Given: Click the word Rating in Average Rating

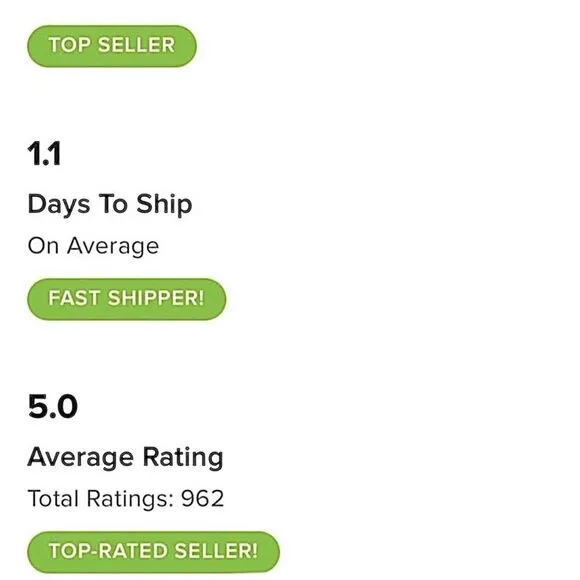Looking at the screenshot, I should coord(183,458).
